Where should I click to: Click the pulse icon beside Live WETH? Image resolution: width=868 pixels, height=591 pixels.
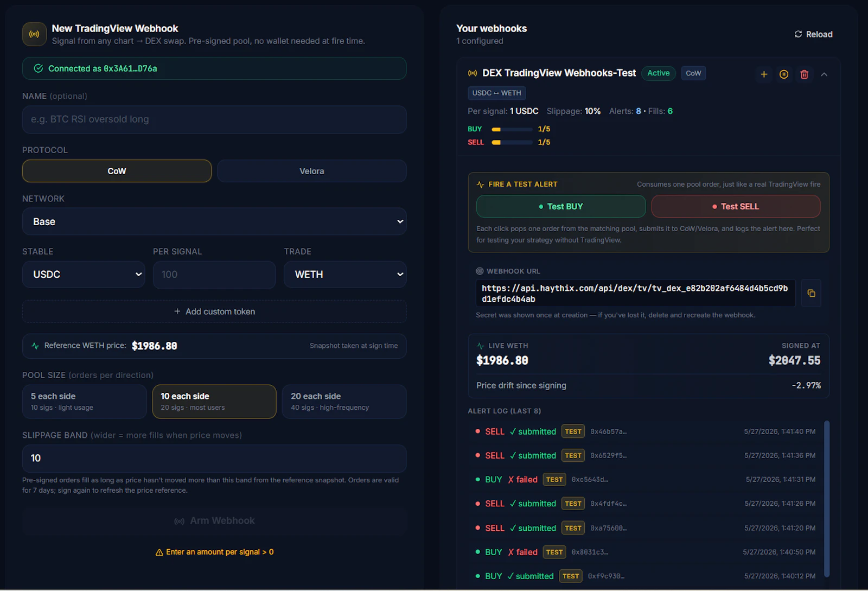coord(480,346)
